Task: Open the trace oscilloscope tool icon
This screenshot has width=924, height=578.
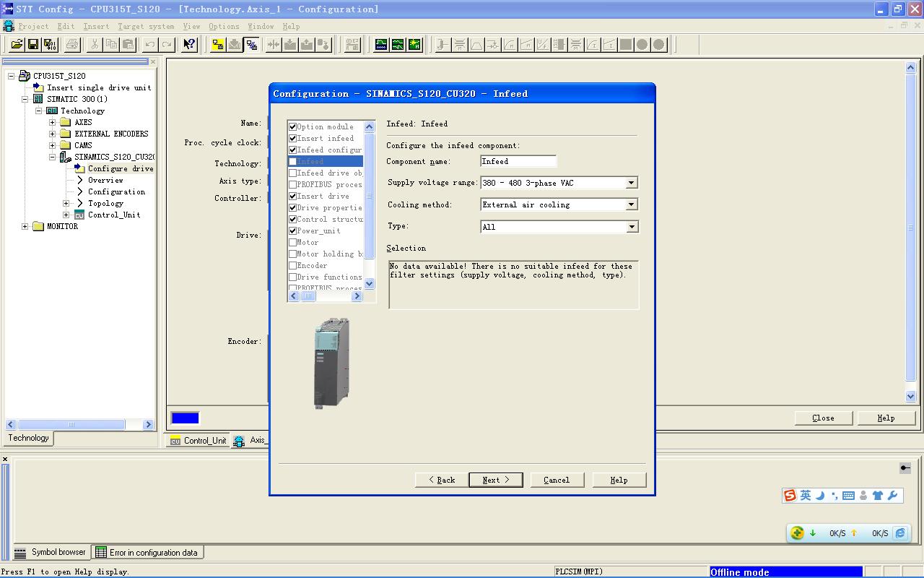Action: click(x=381, y=45)
